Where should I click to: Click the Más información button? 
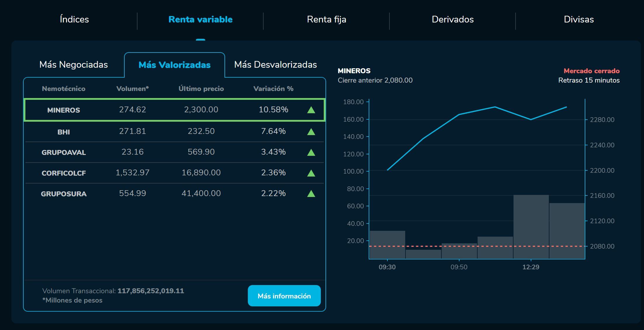pos(284,296)
